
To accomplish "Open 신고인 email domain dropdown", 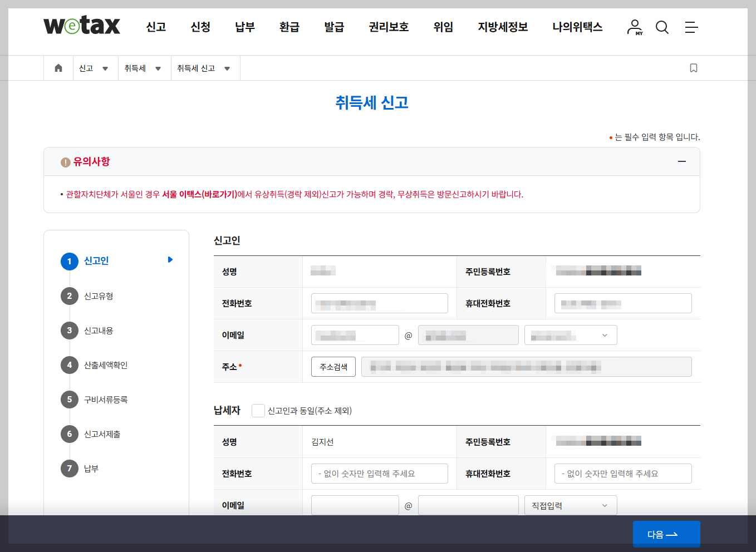I will coord(571,335).
